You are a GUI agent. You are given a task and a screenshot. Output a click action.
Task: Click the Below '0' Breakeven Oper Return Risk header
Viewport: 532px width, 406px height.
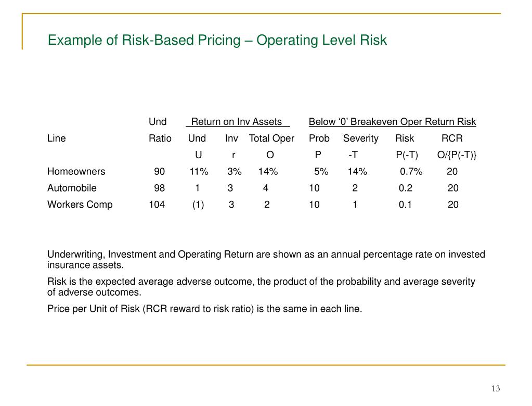click(x=393, y=122)
